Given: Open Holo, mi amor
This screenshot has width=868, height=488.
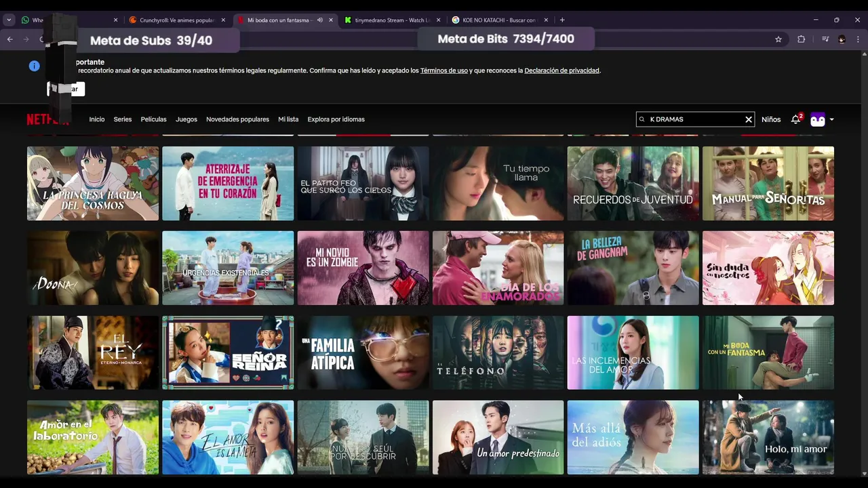Looking at the screenshot, I should pos(768,438).
